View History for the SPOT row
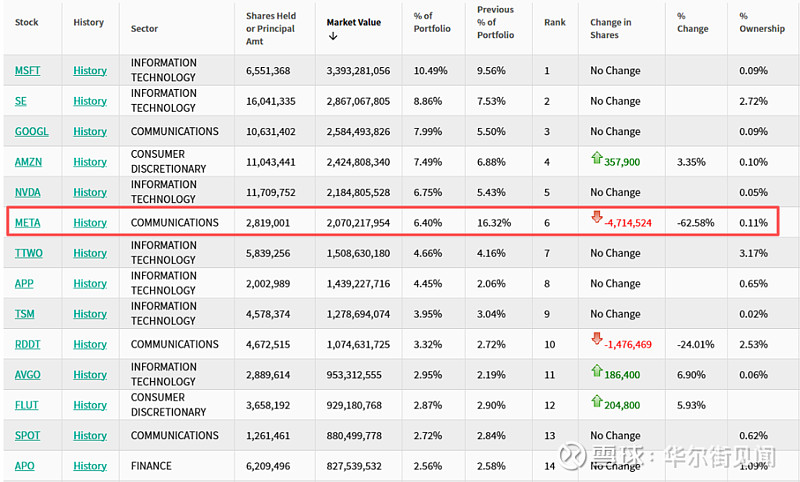800x482 pixels. point(90,436)
